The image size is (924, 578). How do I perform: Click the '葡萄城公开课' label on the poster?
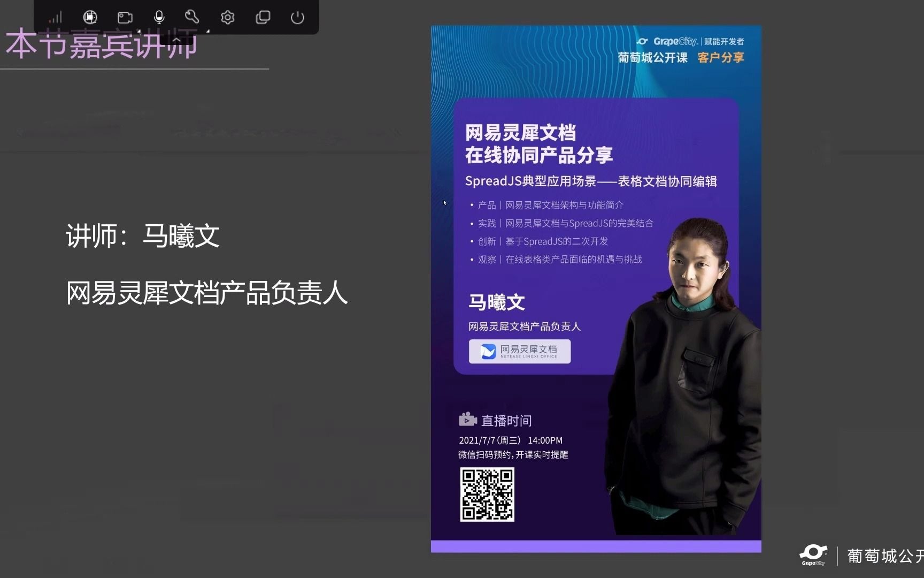point(653,57)
